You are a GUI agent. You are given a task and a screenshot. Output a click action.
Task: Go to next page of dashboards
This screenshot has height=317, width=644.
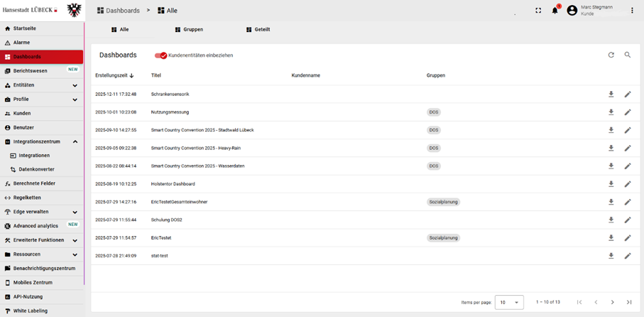pos(613,302)
